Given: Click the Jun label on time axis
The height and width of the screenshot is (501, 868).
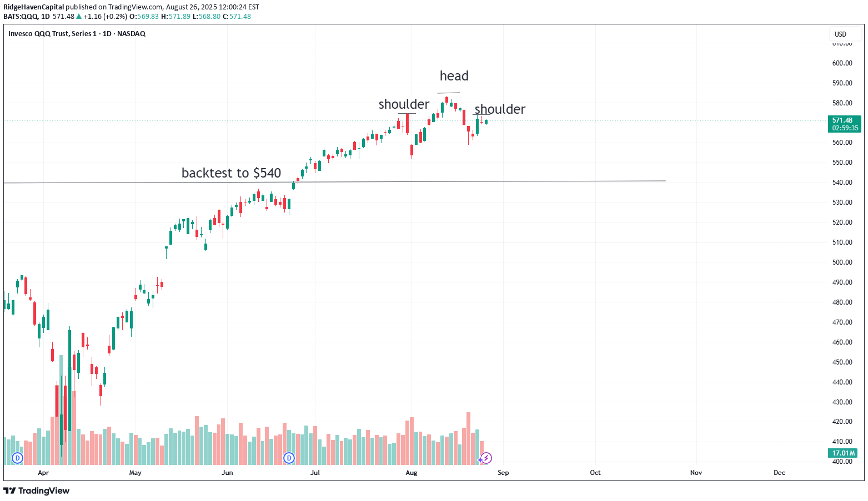Looking at the screenshot, I should pyautogui.click(x=227, y=473).
